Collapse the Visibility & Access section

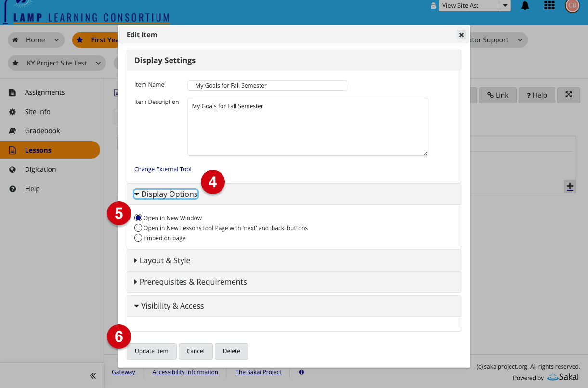coord(169,306)
